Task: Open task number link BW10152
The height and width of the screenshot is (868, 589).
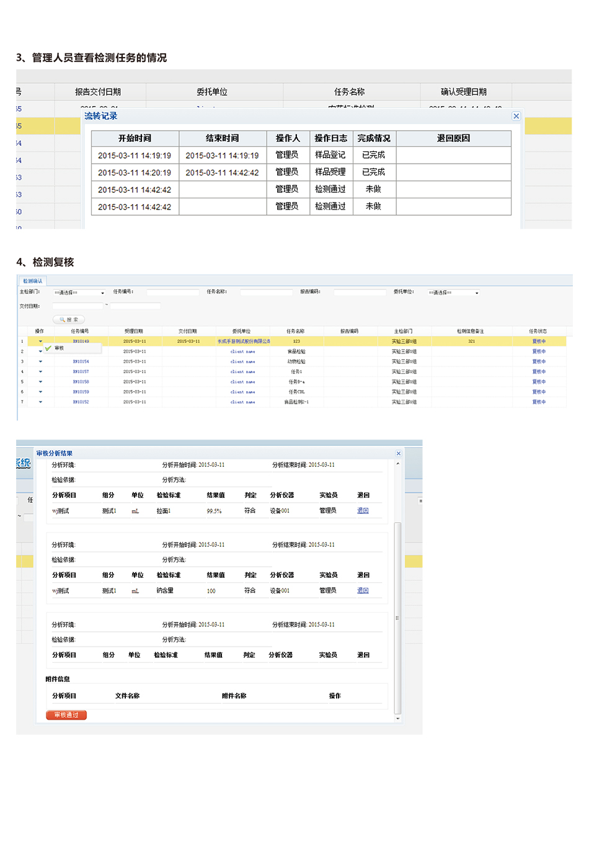Action: 81,402
